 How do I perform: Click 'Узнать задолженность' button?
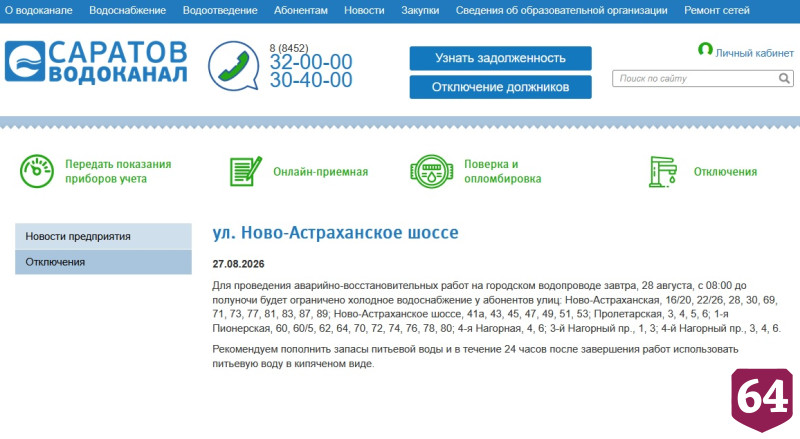point(501,58)
